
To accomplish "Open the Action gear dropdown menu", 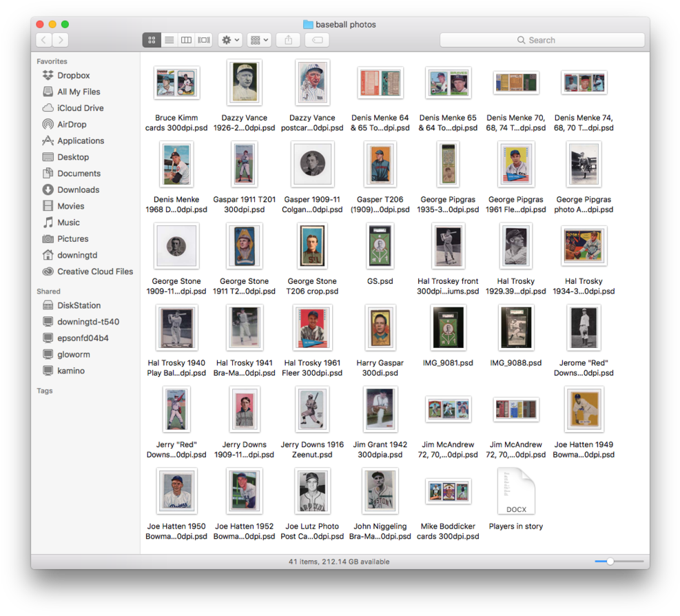I will point(230,41).
